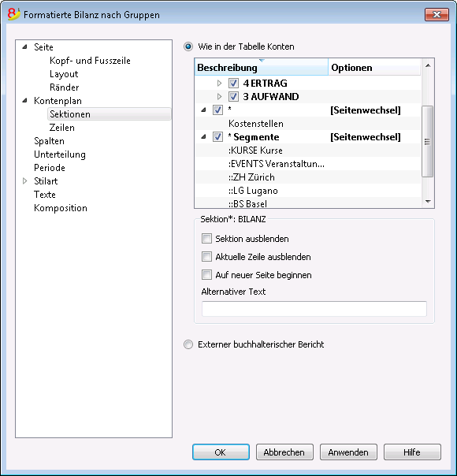Click scroll up arrow in sections list

(428, 65)
